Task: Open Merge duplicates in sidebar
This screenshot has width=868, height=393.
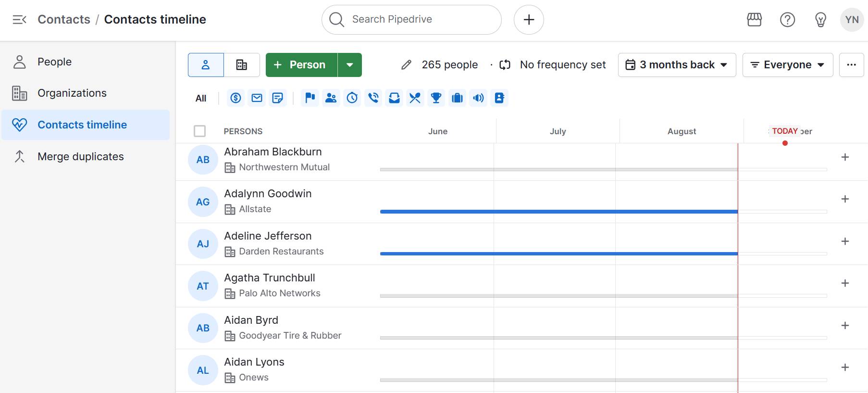Action: tap(86, 156)
